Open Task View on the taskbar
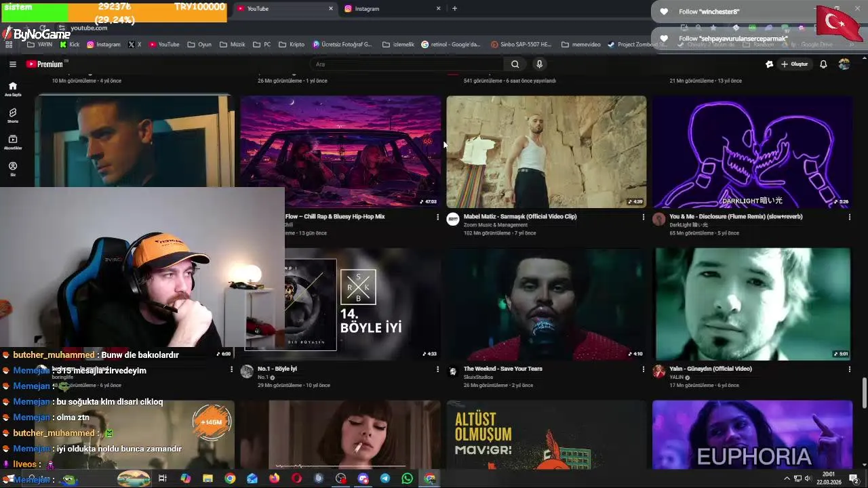868x488 pixels. pos(163,479)
